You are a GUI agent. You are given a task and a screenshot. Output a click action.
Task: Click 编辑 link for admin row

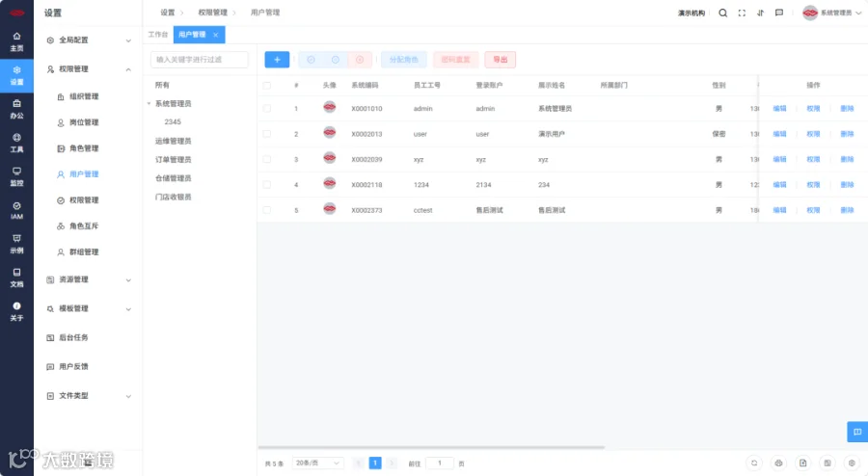(779, 108)
